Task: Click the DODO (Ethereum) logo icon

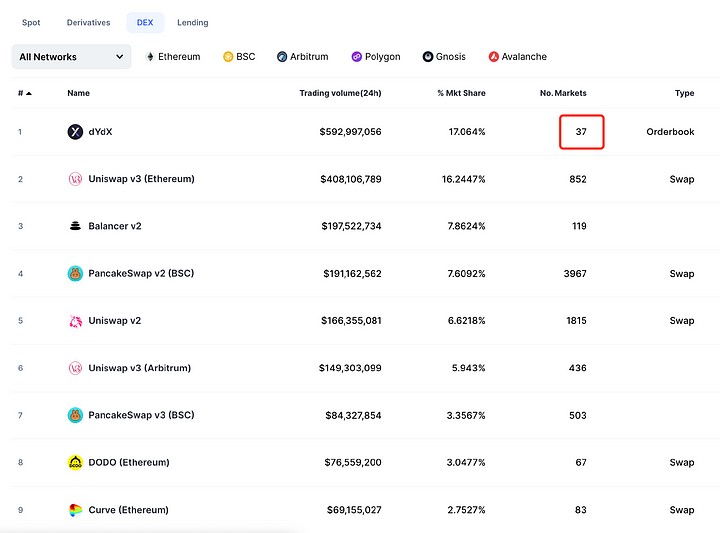Action: [x=75, y=462]
